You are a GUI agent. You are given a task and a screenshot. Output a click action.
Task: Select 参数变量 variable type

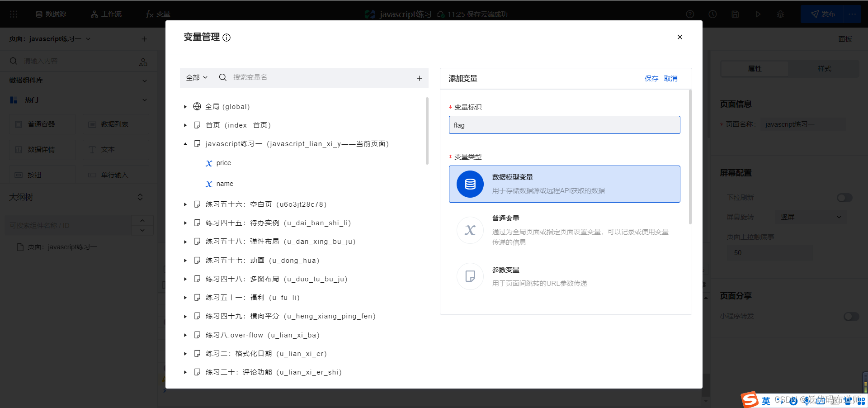tap(564, 276)
